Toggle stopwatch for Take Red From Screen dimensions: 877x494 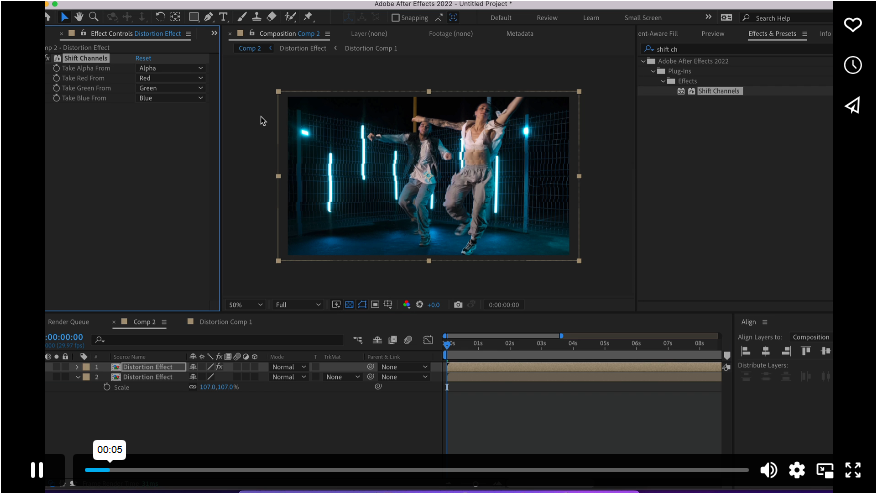click(x=56, y=78)
